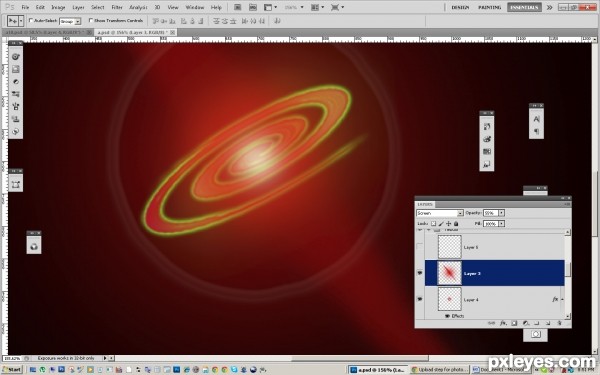Open the Select menu
This screenshot has width=600, height=375.
[98, 7]
